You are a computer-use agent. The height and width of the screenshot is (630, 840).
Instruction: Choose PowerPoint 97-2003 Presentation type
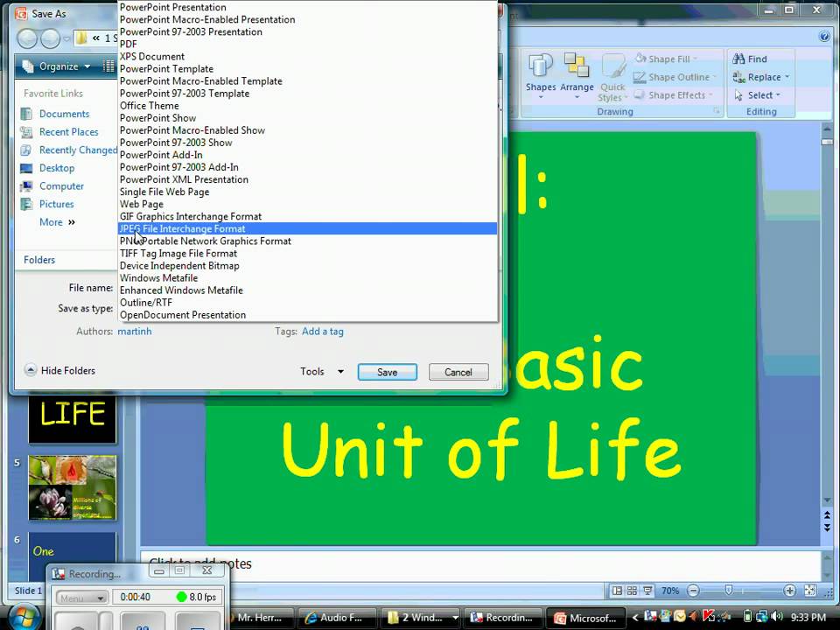click(307, 31)
